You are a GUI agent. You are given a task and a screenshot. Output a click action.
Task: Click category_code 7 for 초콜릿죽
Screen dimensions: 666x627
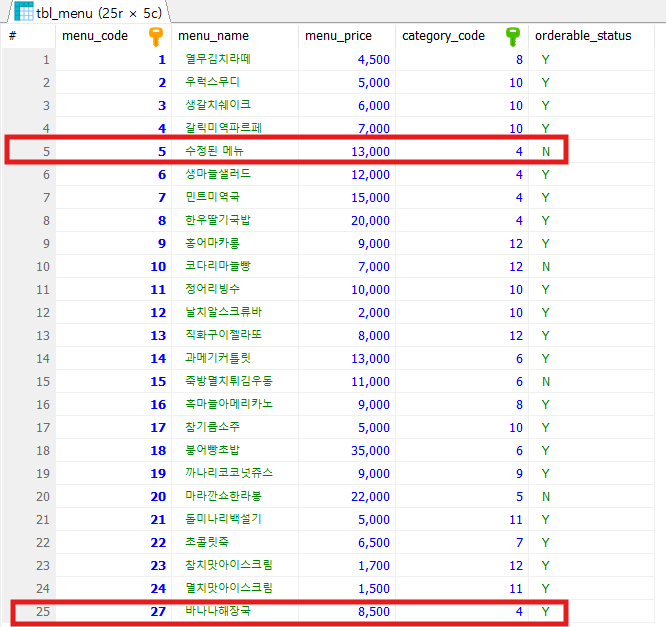pyautogui.click(x=519, y=542)
